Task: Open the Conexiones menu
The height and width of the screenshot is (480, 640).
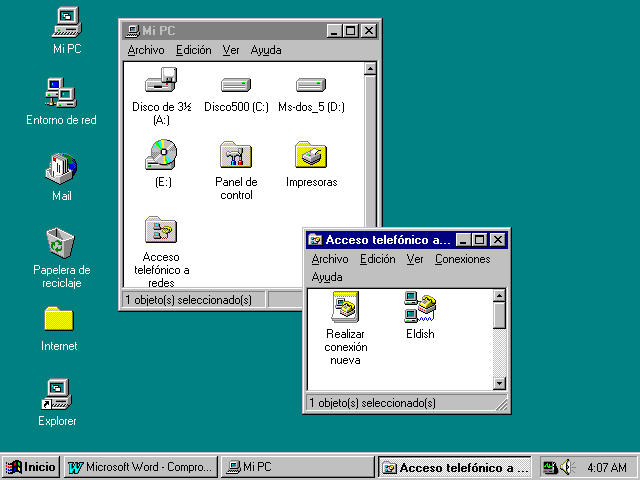Action: tap(462, 259)
